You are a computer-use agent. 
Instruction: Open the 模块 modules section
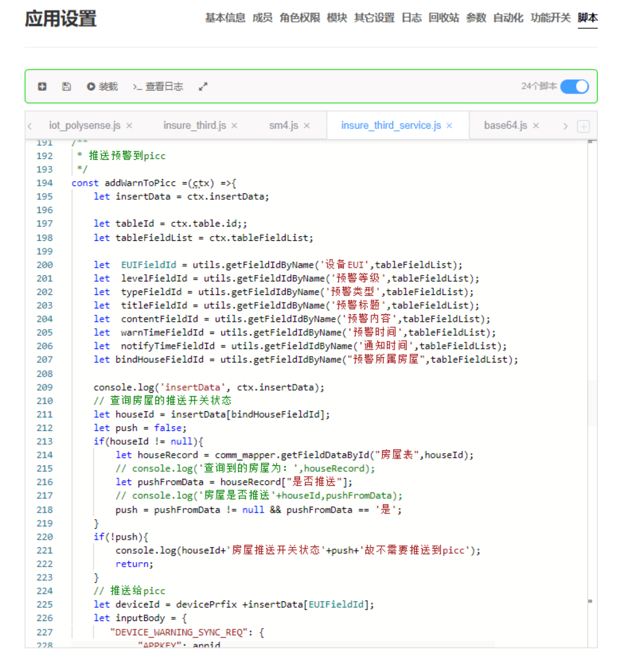(x=337, y=18)
